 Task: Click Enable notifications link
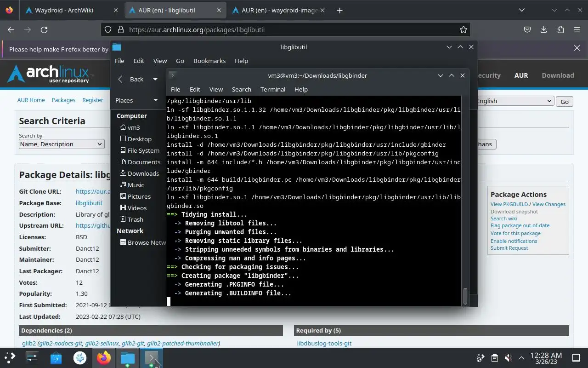[x=514, y=241]
